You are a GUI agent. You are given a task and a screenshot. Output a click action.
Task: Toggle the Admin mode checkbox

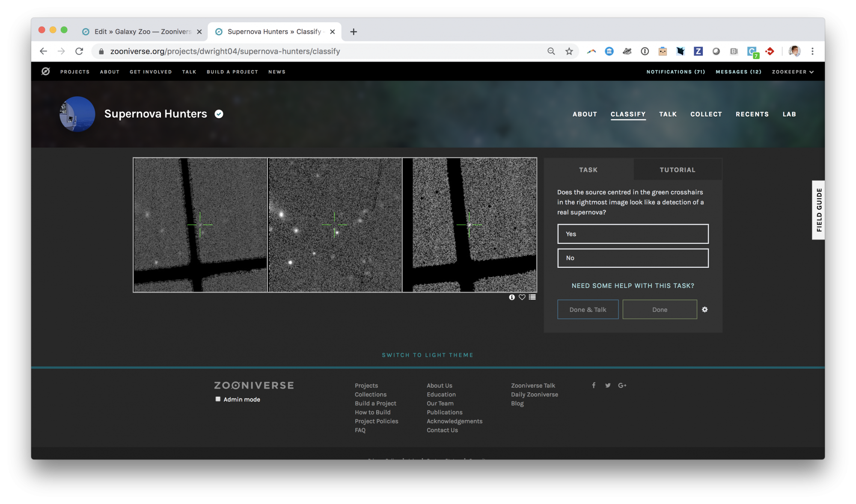(218, 399)
